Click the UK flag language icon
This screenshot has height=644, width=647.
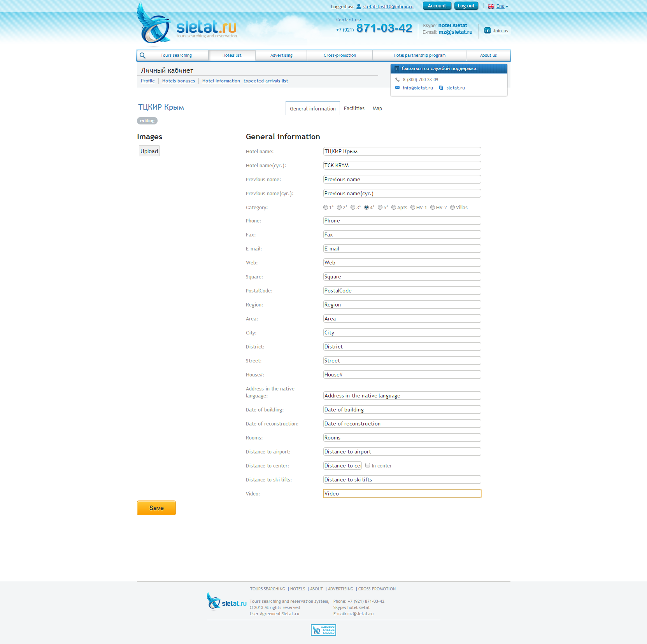tap(491, 7)
